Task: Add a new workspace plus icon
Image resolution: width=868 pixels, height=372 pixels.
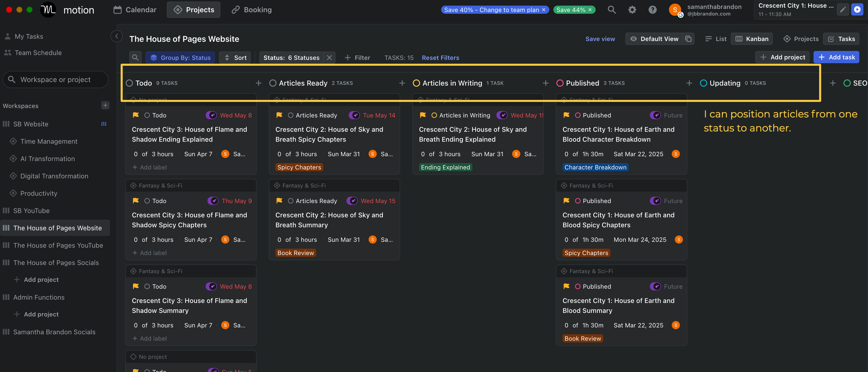Action: [105, 105]
